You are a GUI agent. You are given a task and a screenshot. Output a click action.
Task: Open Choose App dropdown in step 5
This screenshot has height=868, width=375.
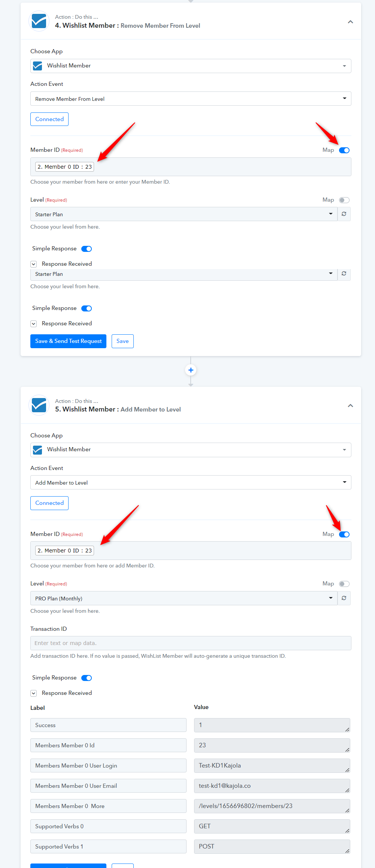191,450
